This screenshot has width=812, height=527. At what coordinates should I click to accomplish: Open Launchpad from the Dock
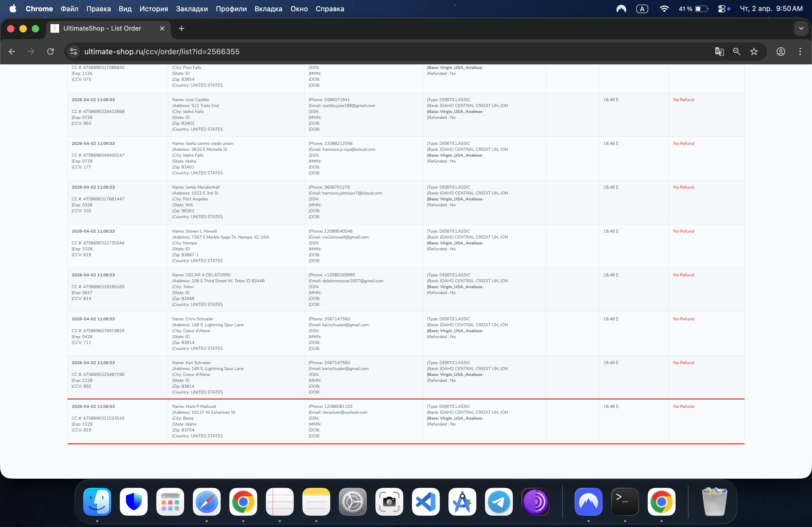pos(170,502)
